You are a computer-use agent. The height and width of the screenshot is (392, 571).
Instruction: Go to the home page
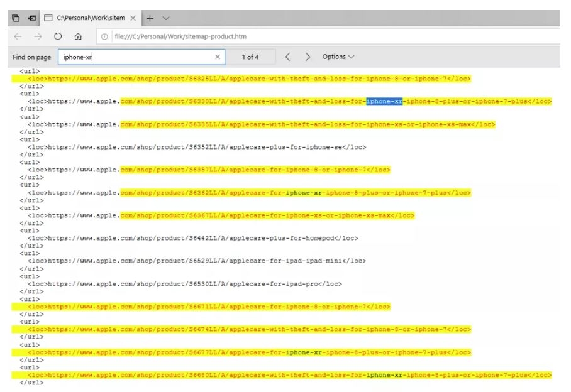tap(78, 36)
